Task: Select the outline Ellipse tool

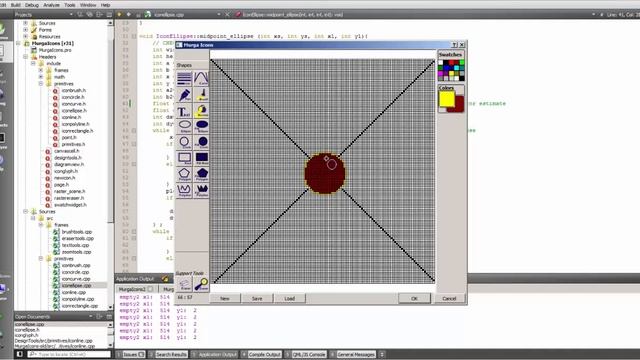Action: tap(184, 126)
